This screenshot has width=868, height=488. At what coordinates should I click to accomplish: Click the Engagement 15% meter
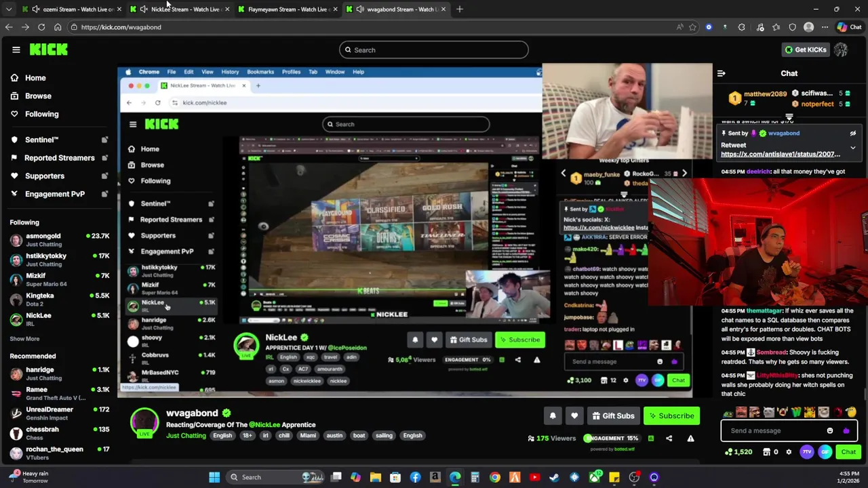[611, 439]
